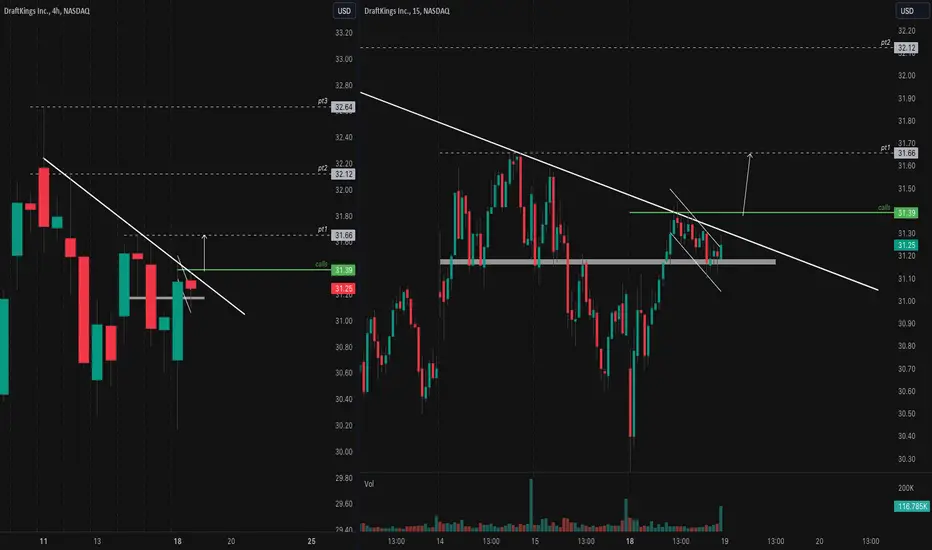Open USD currency selector on 15-minute chart
The width and height of the screenshot is (932, 550).
[x=907, y=11]
